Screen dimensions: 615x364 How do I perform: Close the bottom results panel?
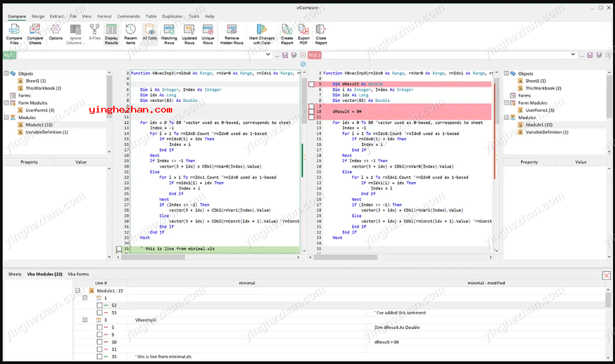pyautogui.click(x=606, y=275)
